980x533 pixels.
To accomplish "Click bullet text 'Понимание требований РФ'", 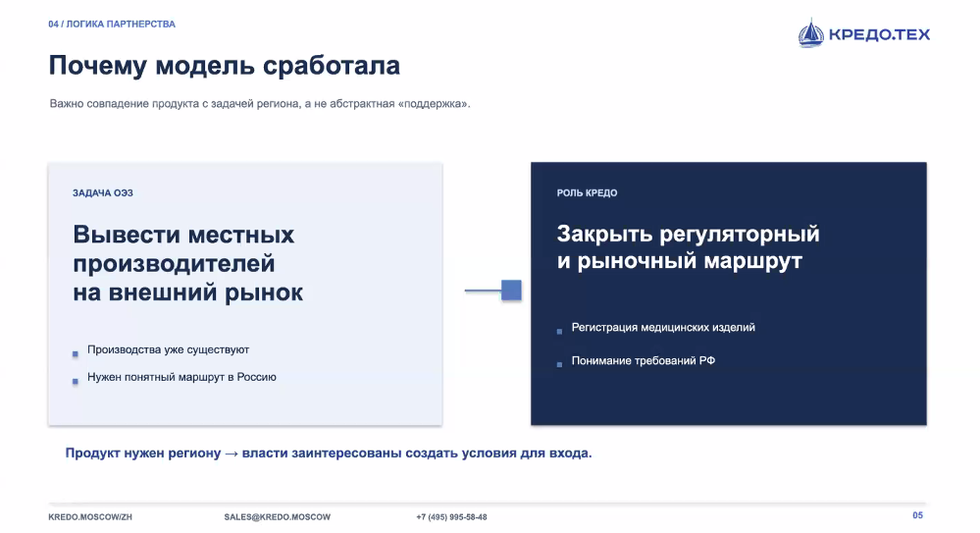I will (644, 361).
